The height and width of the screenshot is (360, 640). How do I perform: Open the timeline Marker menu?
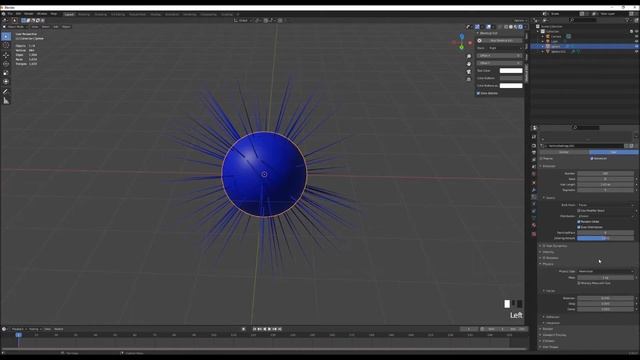point(59,329)
